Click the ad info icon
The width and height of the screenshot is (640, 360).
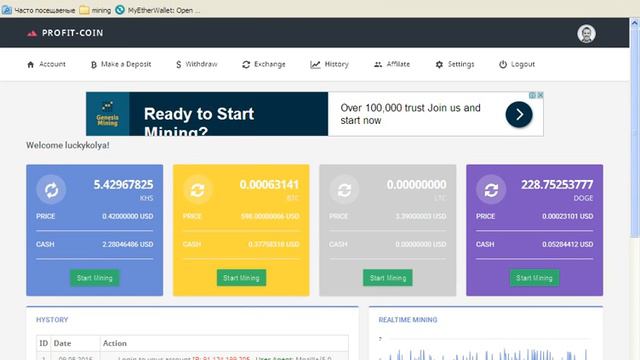(x=532, y=95)
